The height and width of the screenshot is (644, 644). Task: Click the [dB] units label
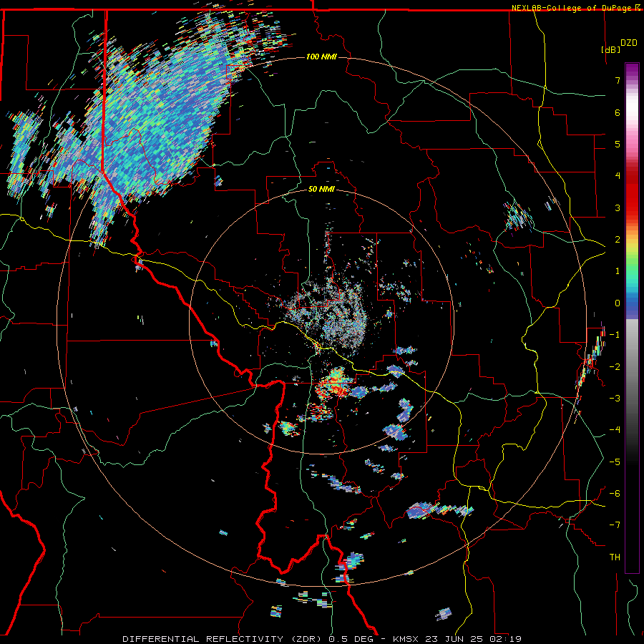(610, 49)
